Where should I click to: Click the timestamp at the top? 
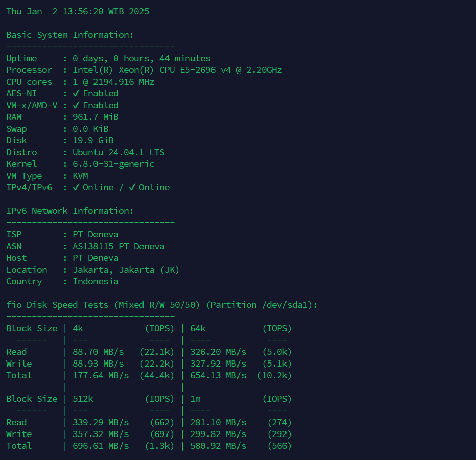coord(78,11)
